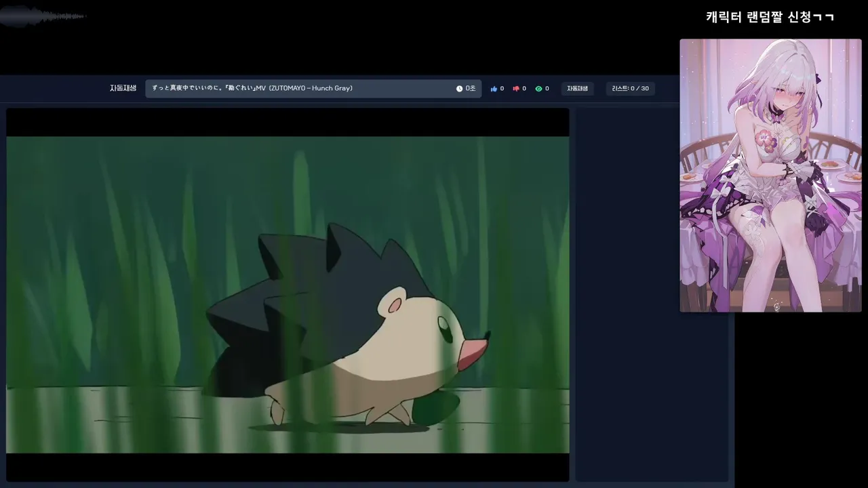This screenshot has width=868, height=488.
Task: Click the clock timer icon
Action: [459, 89]
